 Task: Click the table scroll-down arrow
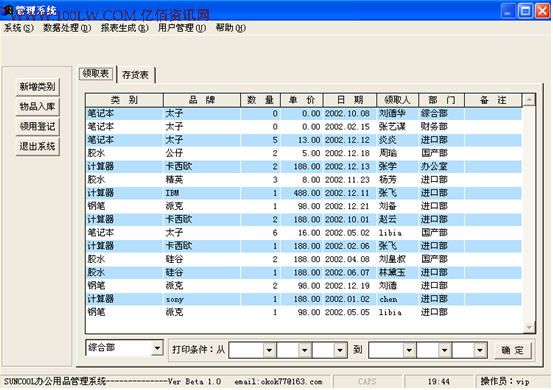click(x=529, y=328)
